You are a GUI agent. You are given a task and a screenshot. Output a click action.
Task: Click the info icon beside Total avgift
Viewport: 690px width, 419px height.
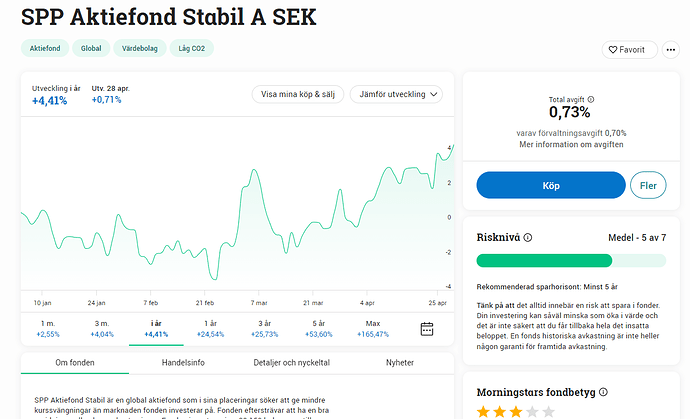click(x=591, y=99)
